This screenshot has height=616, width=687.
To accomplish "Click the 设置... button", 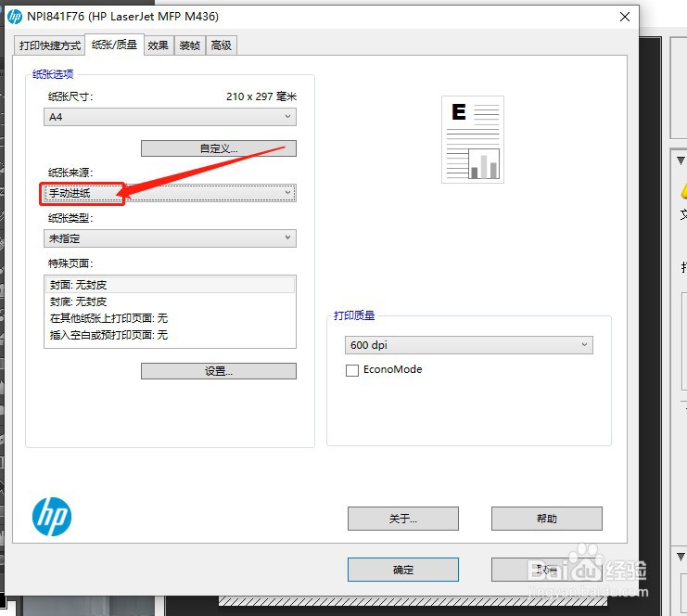I will (219, 371).
